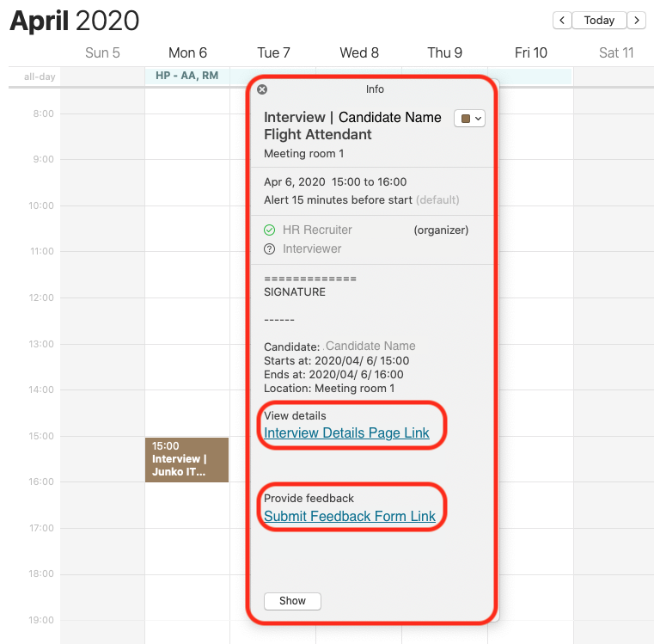Click question mark status icon for Interviewer
This screenshot has width=654, height=644.
coord(269,248)
